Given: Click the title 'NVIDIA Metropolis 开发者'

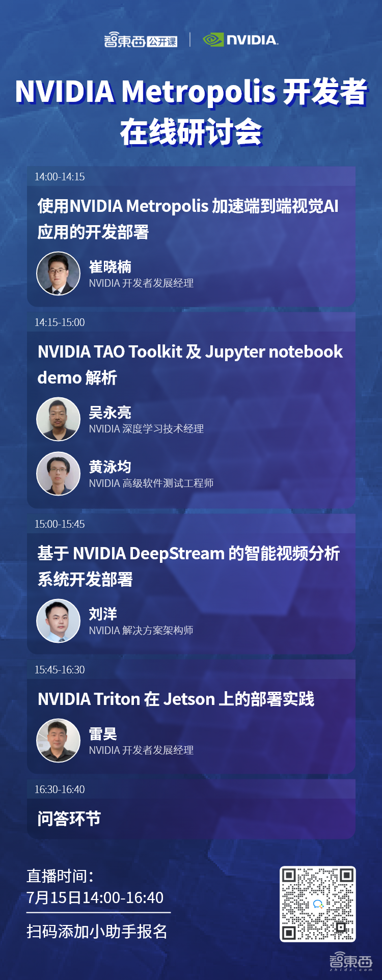Looking at the screenshot, I should tap(191, 92).
